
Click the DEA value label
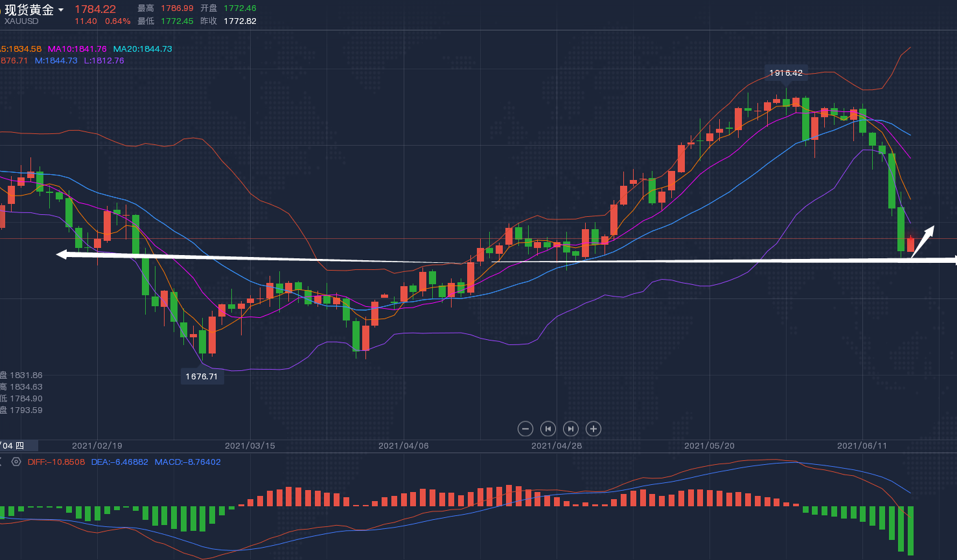pyautogui.click(x=119, y=462)
